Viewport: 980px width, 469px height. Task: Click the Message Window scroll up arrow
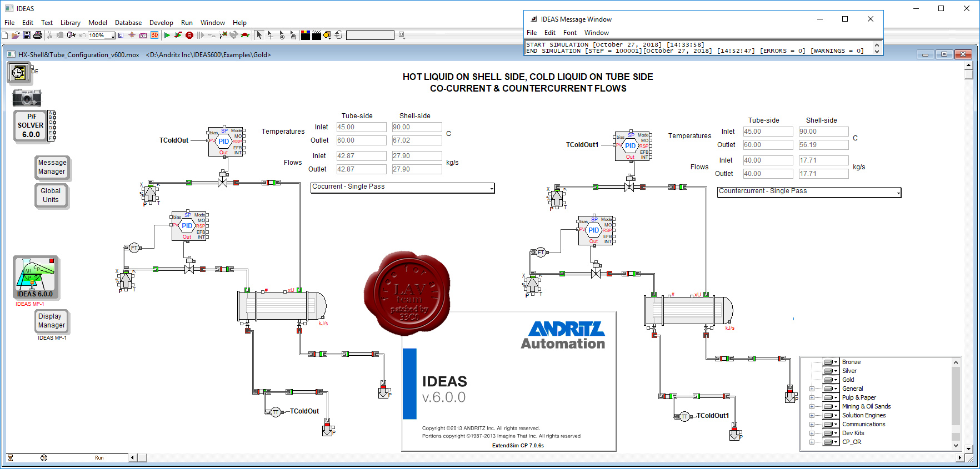point(877,45)
